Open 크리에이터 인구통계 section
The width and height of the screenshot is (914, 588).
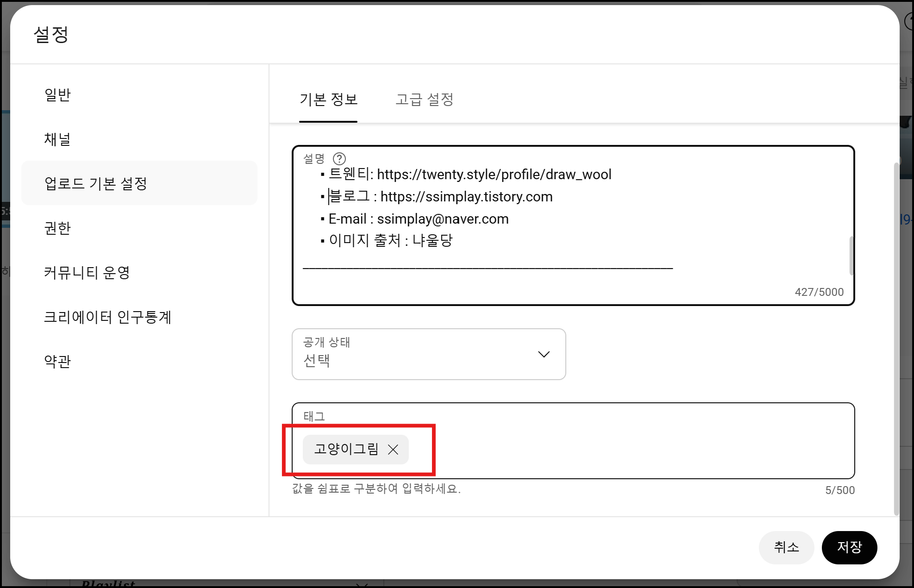coord(107,317)
